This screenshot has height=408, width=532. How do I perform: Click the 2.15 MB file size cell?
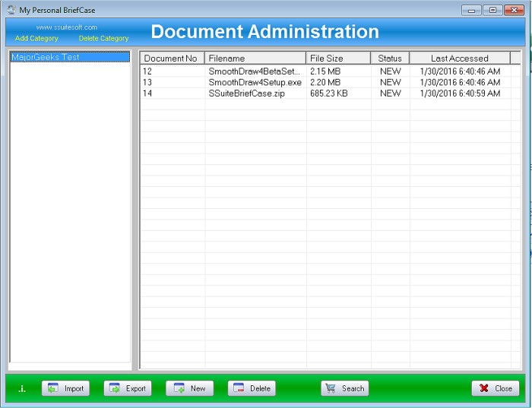click(x=325, y=71)
